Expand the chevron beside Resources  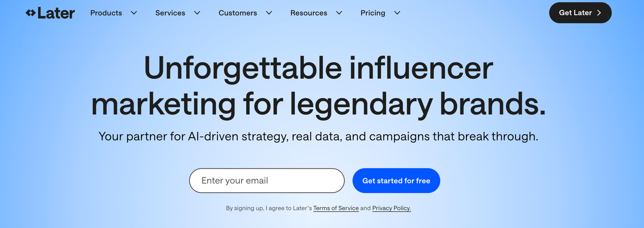[x=339, y=13]
